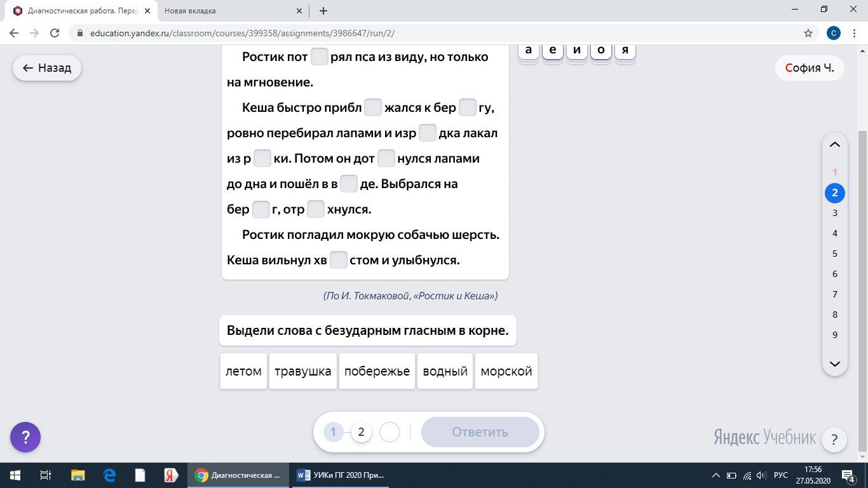Open София Ч. user profile

click(810, 68)
